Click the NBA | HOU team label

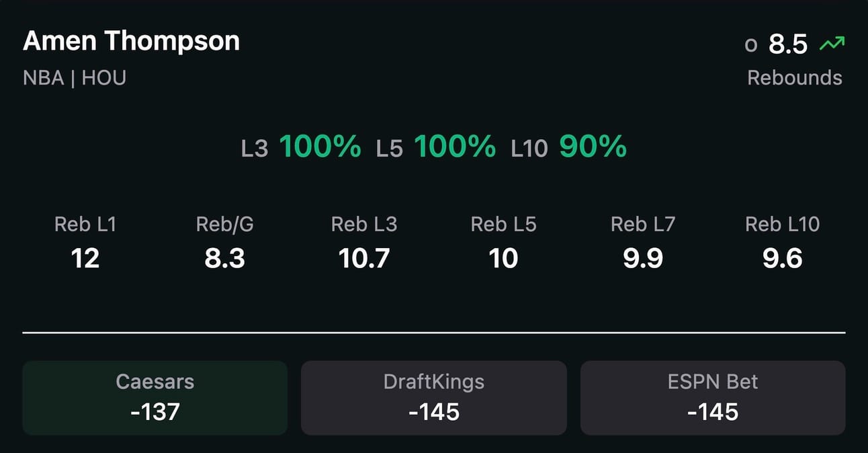pos(75,78)
